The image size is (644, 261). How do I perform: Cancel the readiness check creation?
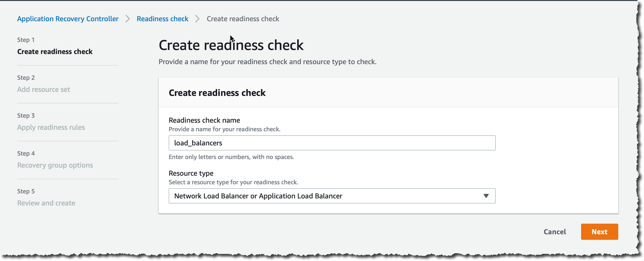click(x=555, y=231)
